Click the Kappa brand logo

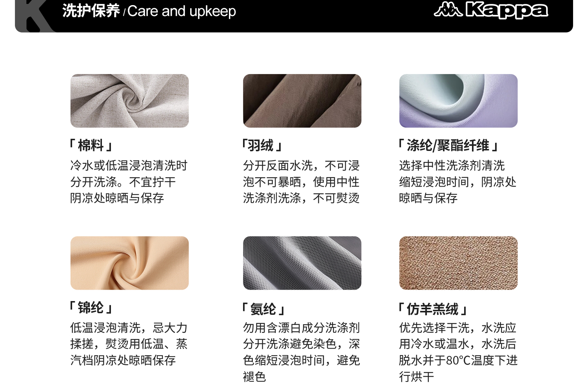491,10
